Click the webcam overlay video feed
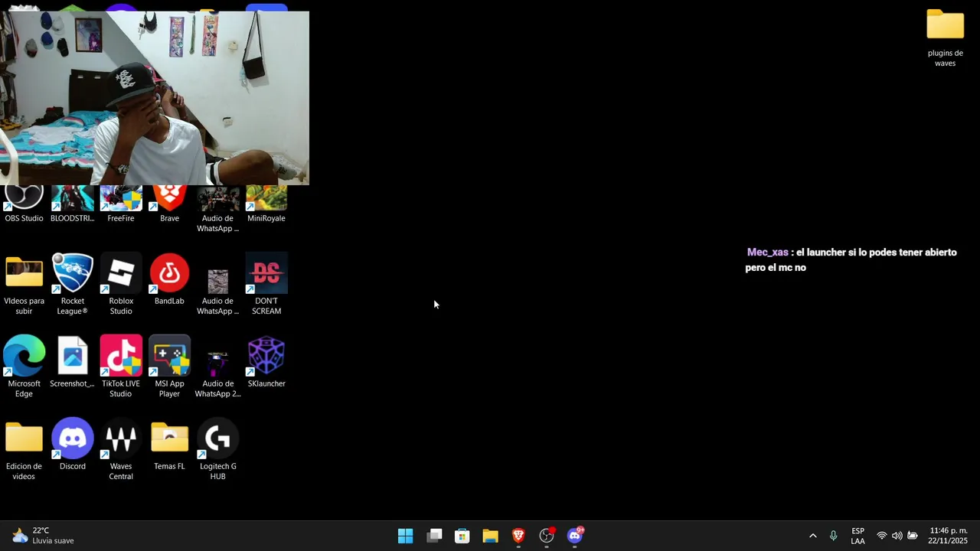Image resolution: width=980 pixels, height=551 pixels. point(155,98)
